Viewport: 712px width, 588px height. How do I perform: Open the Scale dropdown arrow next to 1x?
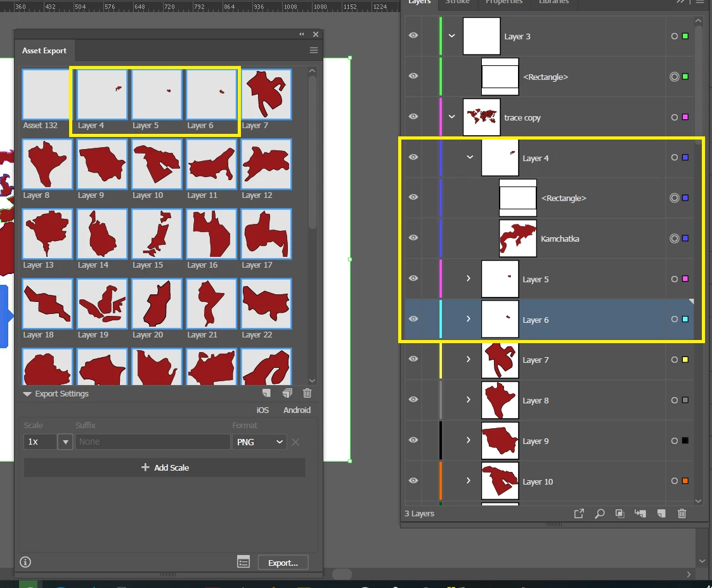[65, 441]
